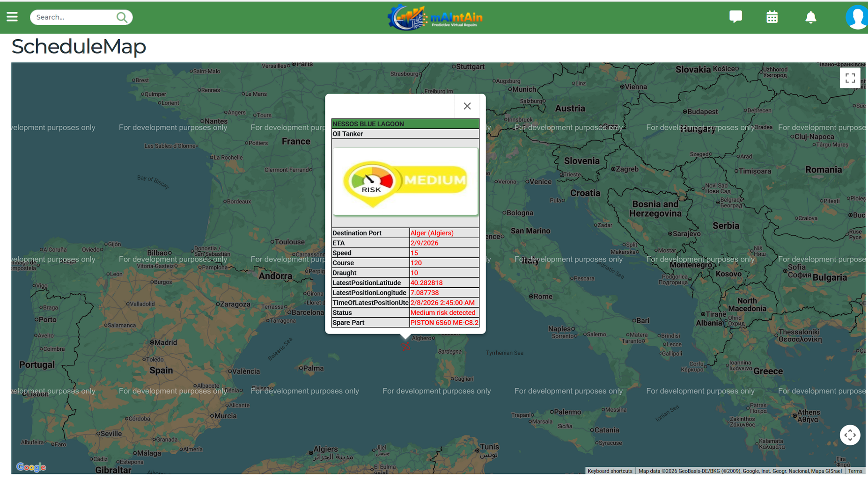Screen dimensions: 868x479
Task: Click the red ship marker near Sardegna
Action: point(405,346)
